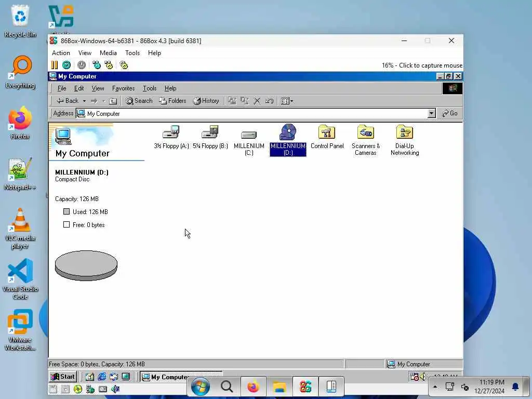The image size is (532, 399).
Task: Open Notepad++ desktop shortcut
Action: point(20,174)
